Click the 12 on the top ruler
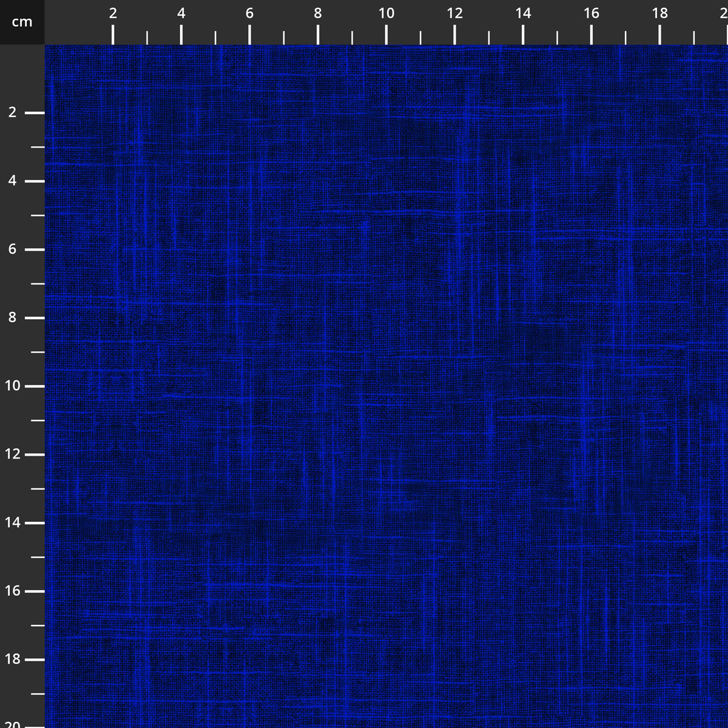Image resolution: width=728 pixels, height=728 pixels. 455,13
